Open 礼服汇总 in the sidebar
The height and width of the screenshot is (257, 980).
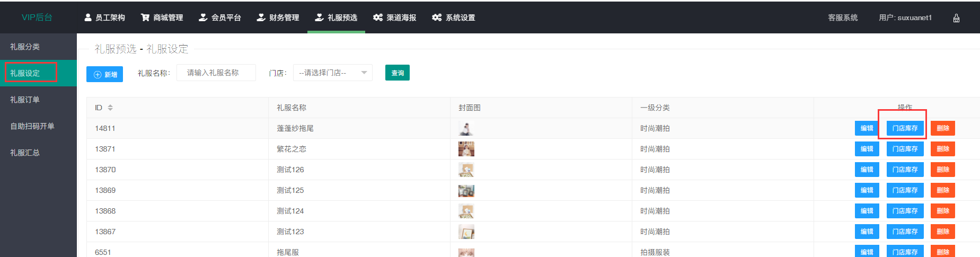click(25, 153)
